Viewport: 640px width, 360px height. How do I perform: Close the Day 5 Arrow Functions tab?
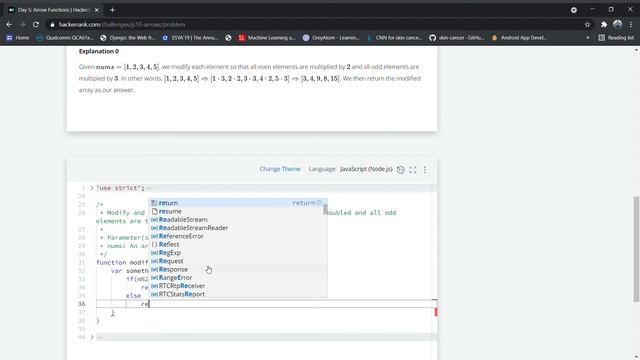click(x=97, y=10)
